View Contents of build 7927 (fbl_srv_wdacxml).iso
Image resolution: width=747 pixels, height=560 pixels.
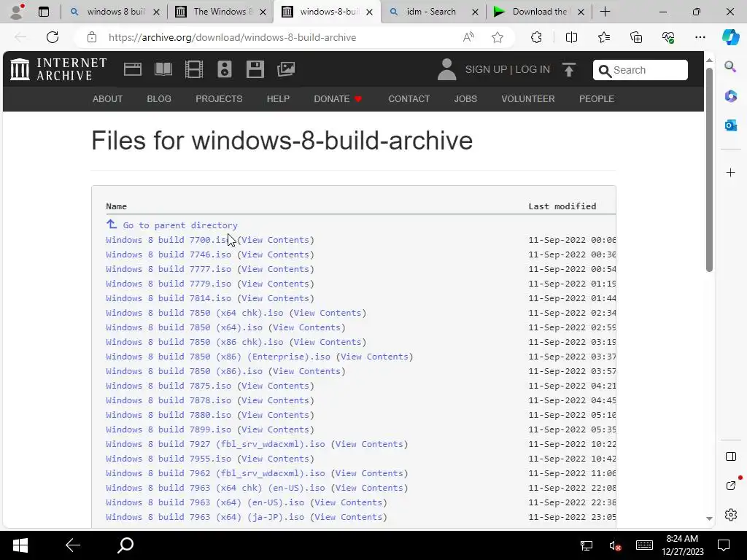point(370,444)
